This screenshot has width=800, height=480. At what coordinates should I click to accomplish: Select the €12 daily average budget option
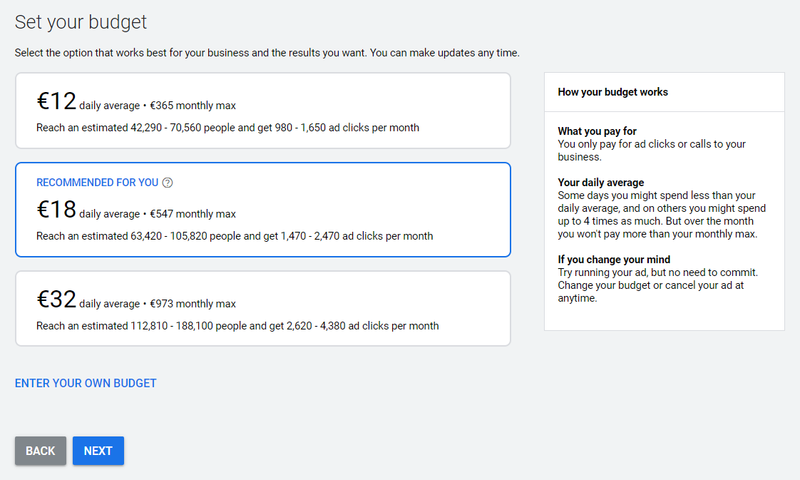click(263, 111)
